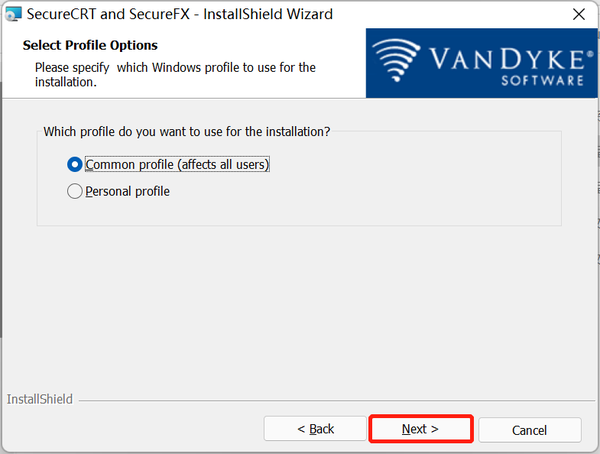Click the 'Which profile do you want' question
600x454 pixels.
(x=187, y=131)
